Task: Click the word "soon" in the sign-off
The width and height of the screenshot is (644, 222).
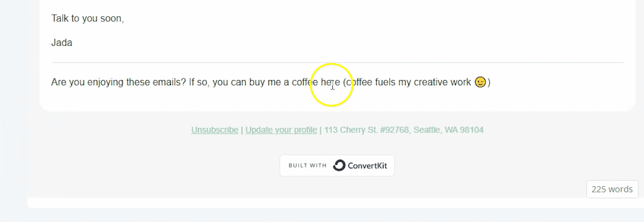Action: coord(112,19)
